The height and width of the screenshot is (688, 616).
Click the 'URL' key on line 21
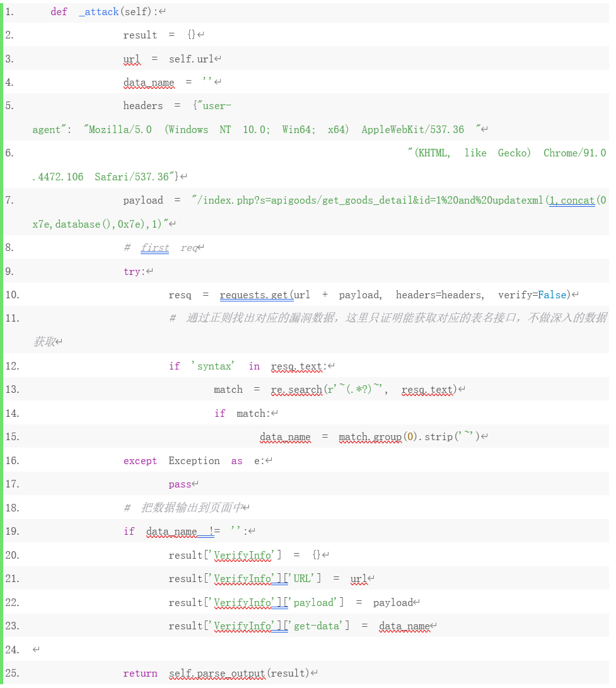pos(302,579)
